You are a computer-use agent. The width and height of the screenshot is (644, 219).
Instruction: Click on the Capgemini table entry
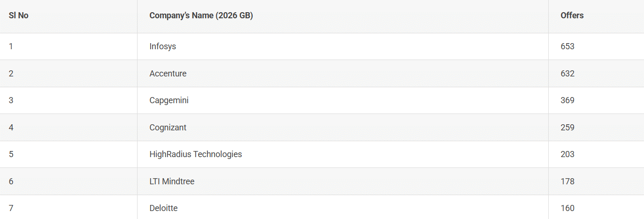(x=169, y=100)
